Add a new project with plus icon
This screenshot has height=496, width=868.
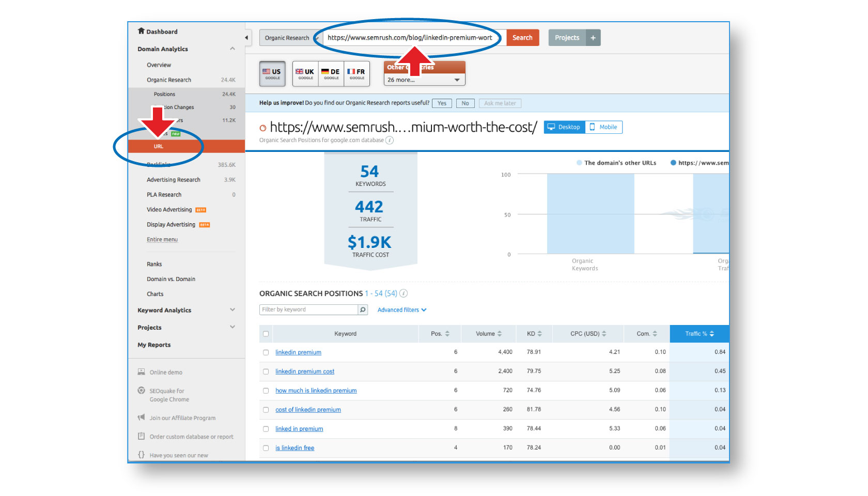[593, 38]
